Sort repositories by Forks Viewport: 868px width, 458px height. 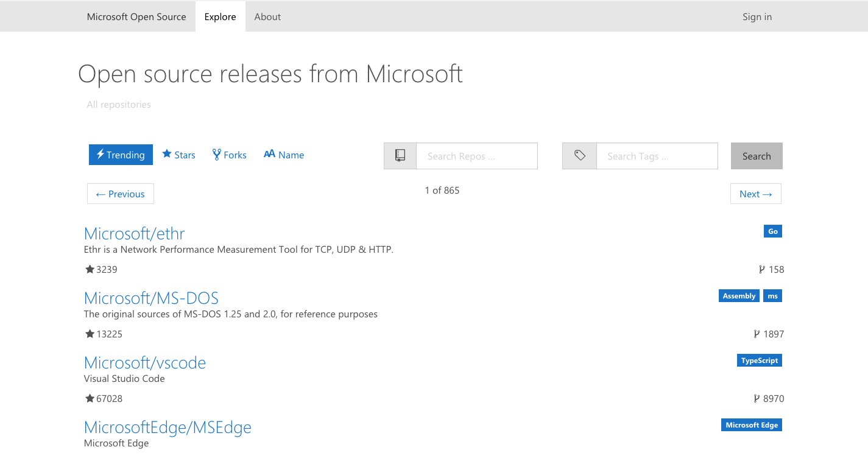click(x=229, y=155)
